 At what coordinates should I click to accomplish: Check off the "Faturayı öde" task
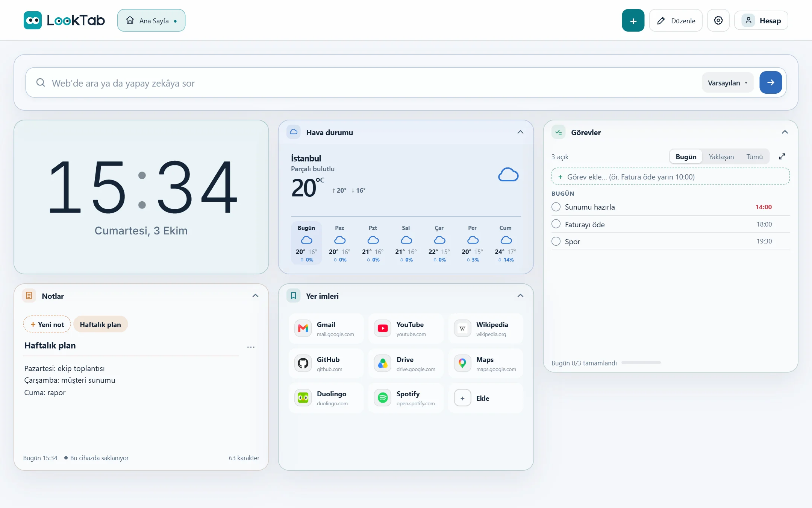(x=556, y=224)
